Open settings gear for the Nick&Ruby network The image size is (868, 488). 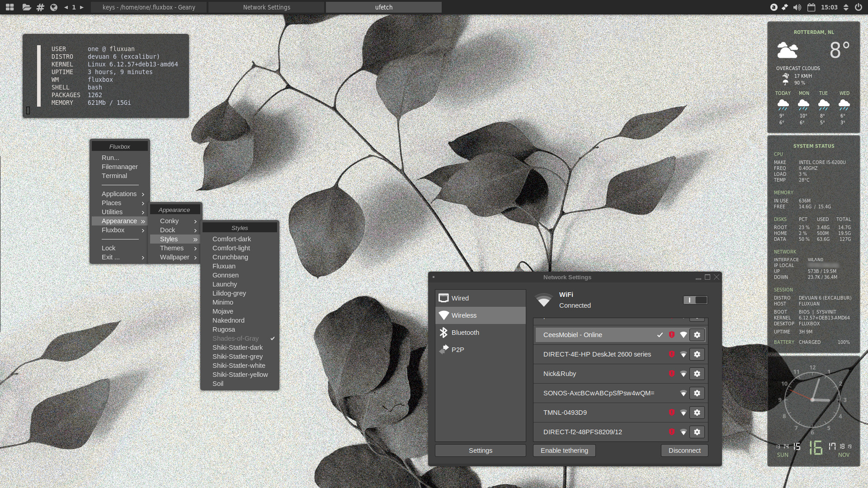coord(697,374)
